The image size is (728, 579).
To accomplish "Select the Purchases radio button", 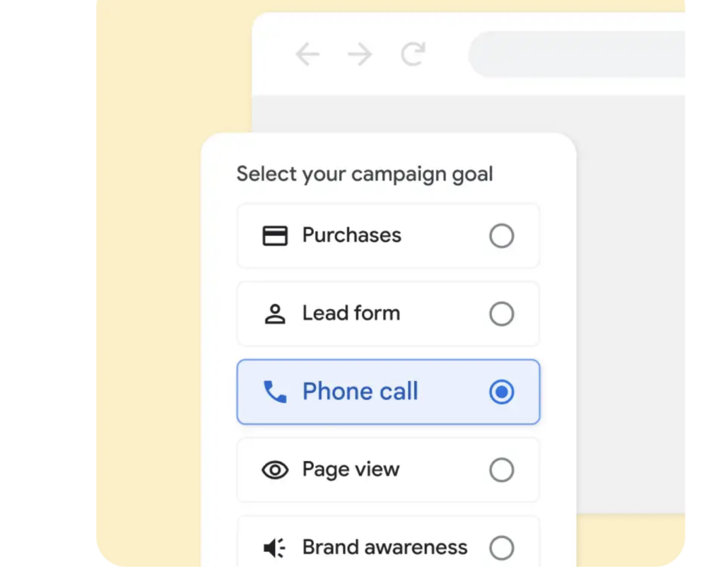I will click(x=502, y=236).
